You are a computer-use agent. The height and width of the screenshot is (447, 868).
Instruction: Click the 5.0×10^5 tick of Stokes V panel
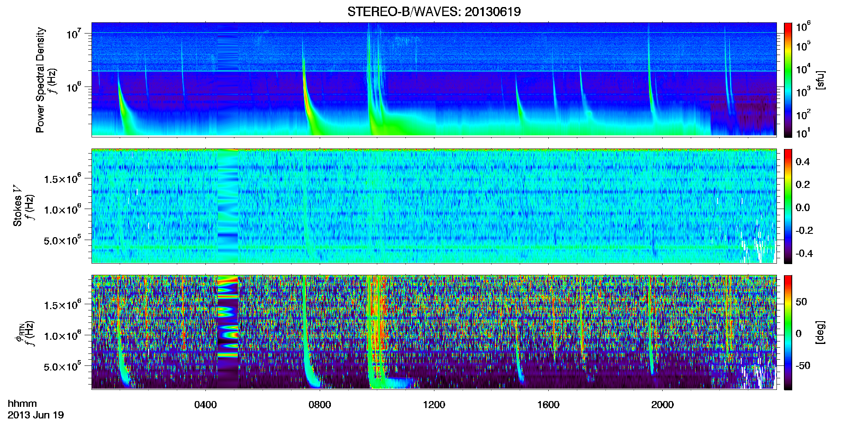[x=63, y=240]
